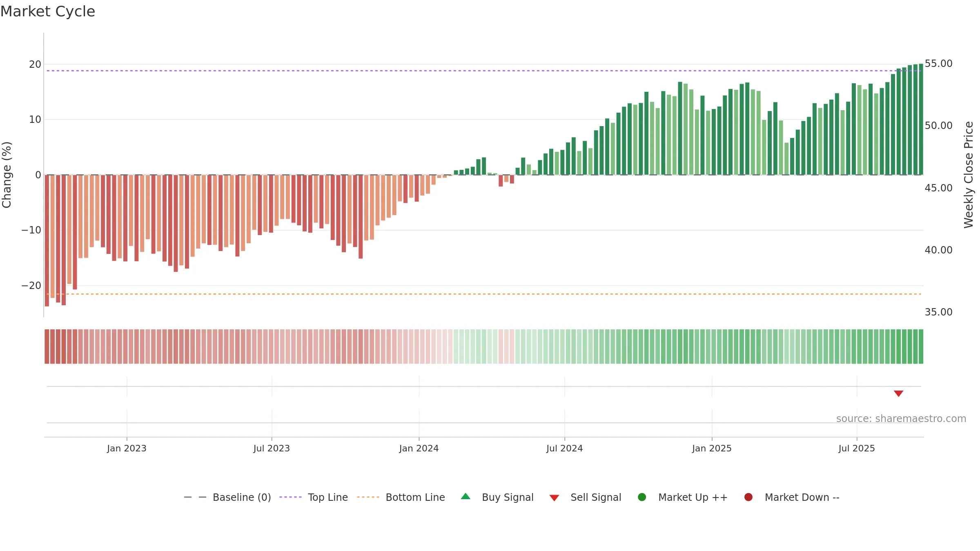Screen dimensions: 980x551
Task: Click the Change (%) y-axis title
Action: point(7,175)
